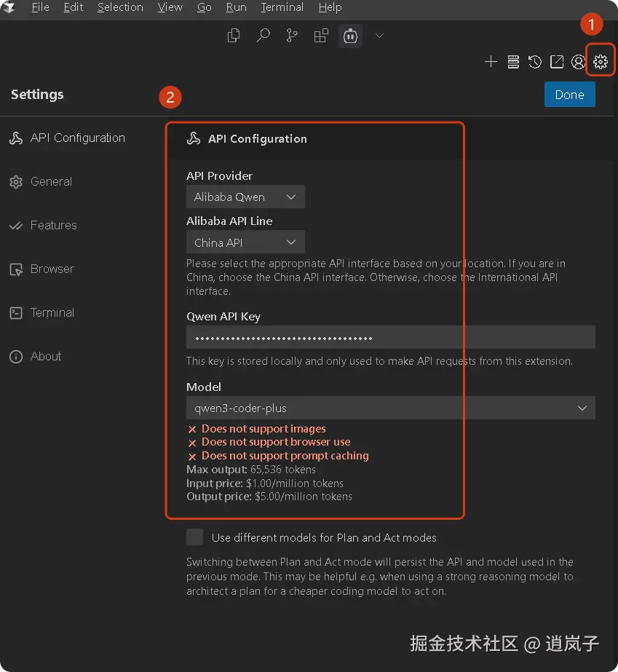Open the Extensions blocks icon

coord(321,36)
